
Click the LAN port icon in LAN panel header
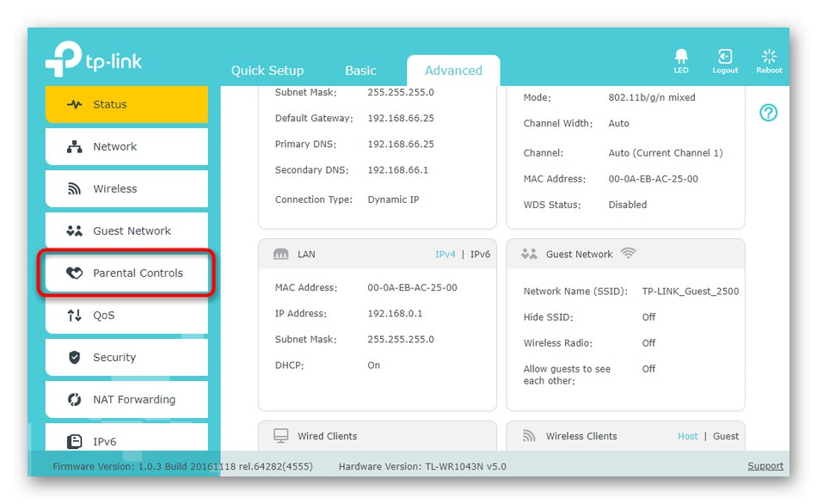pos(281,254)
